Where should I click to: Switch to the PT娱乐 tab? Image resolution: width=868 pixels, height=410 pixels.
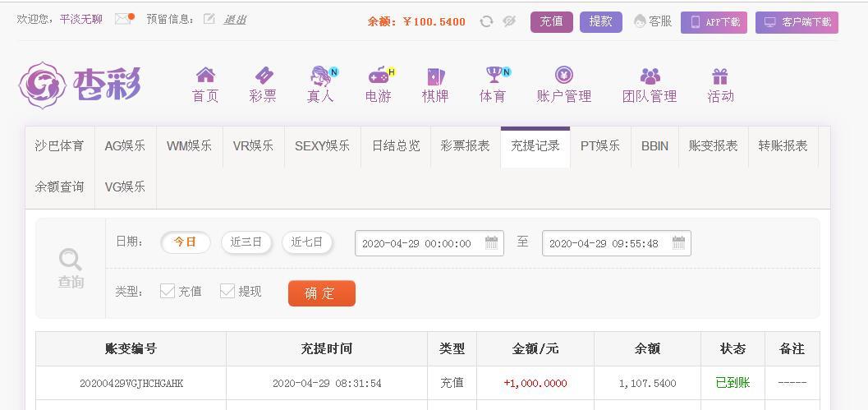click(x=600, y=147)
